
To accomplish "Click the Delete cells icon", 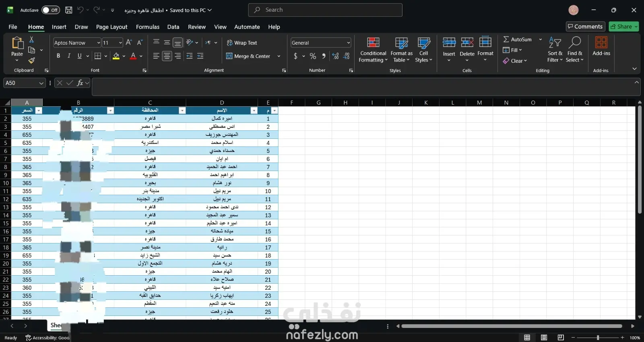I will [x=467, y=42].
